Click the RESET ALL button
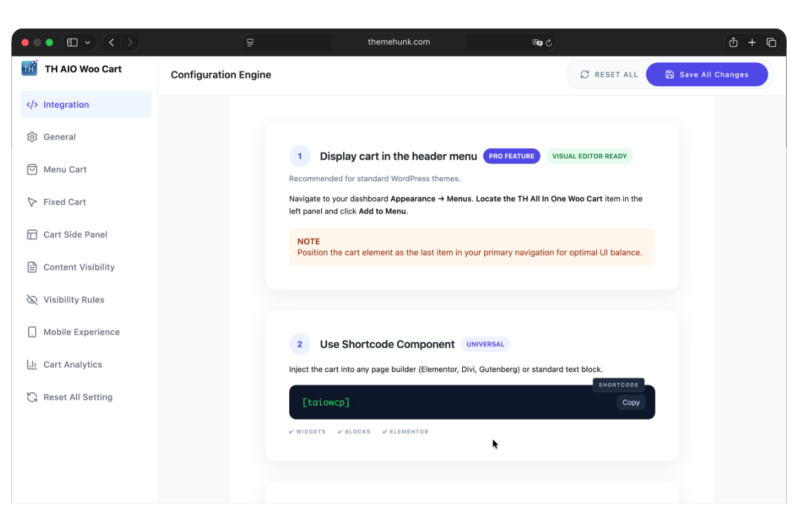798x532 pixels. click(608, 74)
